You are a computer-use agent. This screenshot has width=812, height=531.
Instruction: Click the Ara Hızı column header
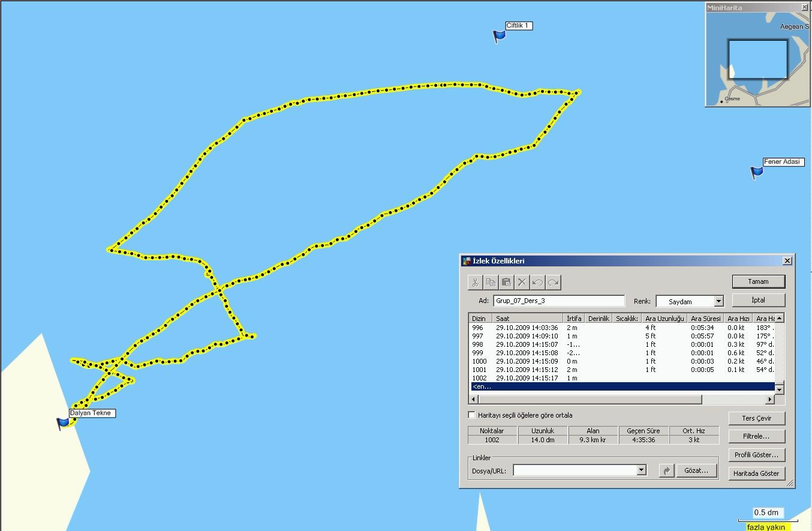pyautogui.click(x=738, y=319)
